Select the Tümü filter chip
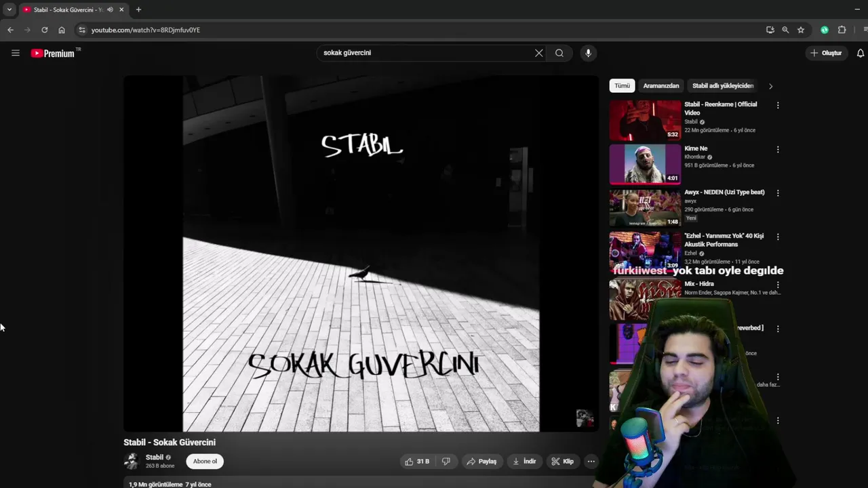 622,86
